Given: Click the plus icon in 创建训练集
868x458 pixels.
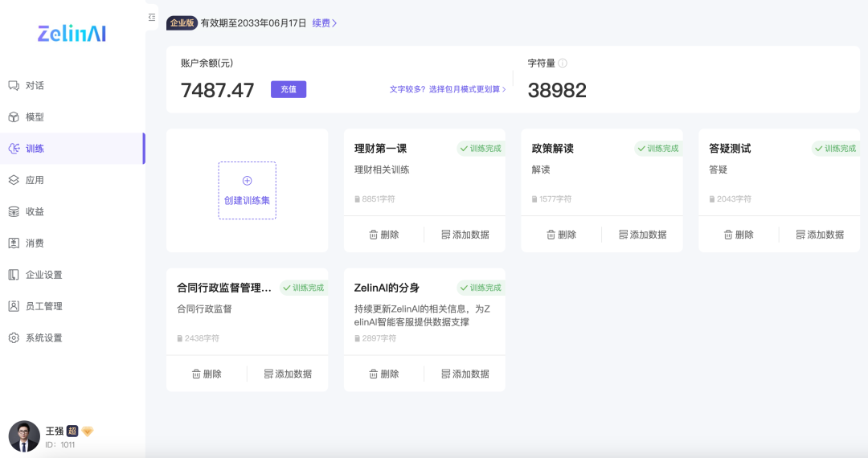Looking at the screenshot, I should [x=247, y=181].
